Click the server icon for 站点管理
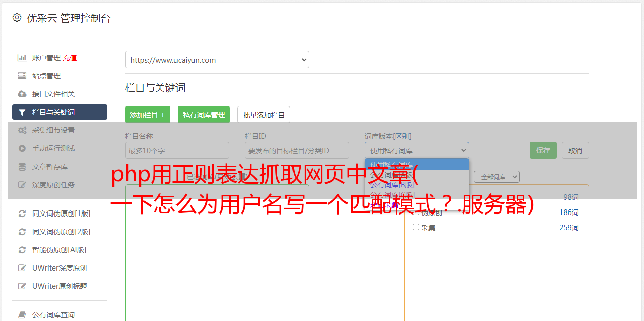 [x=22, y=76]
